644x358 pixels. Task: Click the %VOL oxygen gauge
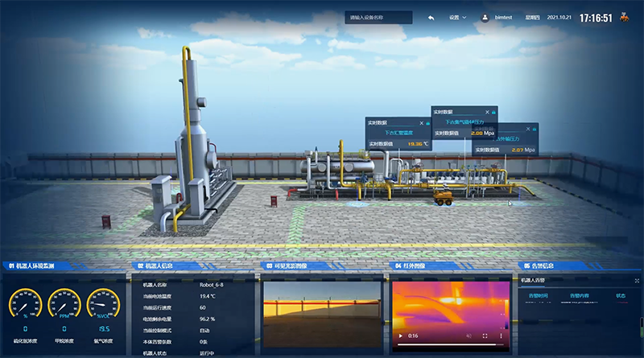coord(103,303)
